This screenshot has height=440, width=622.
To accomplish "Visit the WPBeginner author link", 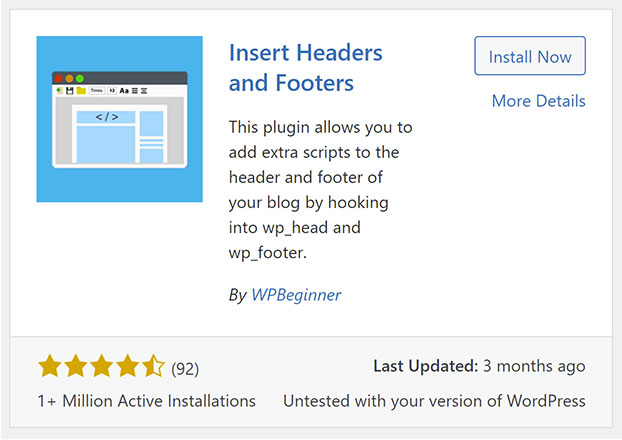I will [x=296, y=295].
